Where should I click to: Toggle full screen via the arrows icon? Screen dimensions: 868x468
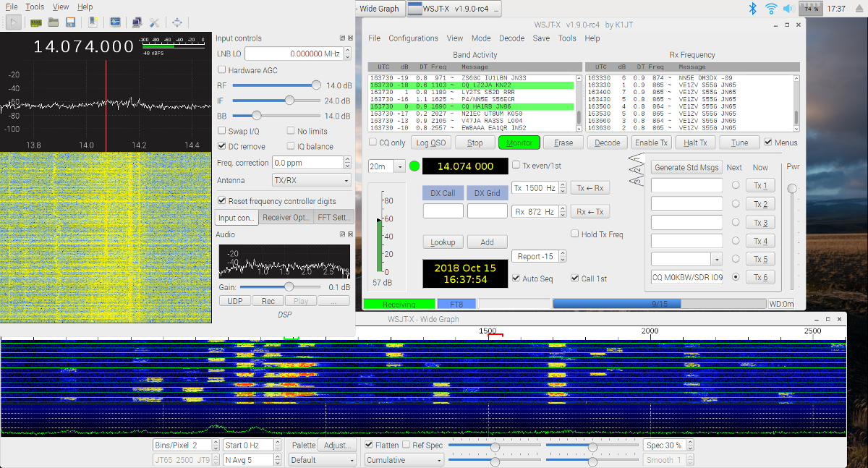click(x=177, y=22)
